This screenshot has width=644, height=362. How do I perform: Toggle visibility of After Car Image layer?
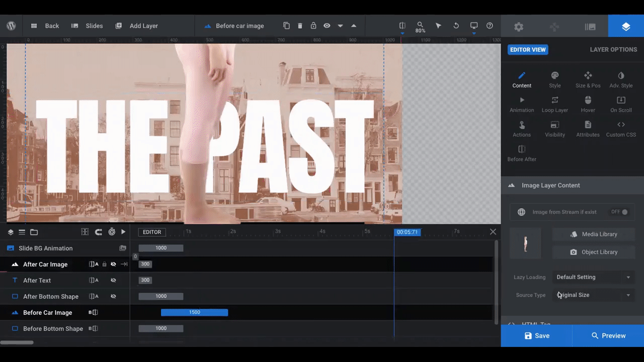(114, 264)
